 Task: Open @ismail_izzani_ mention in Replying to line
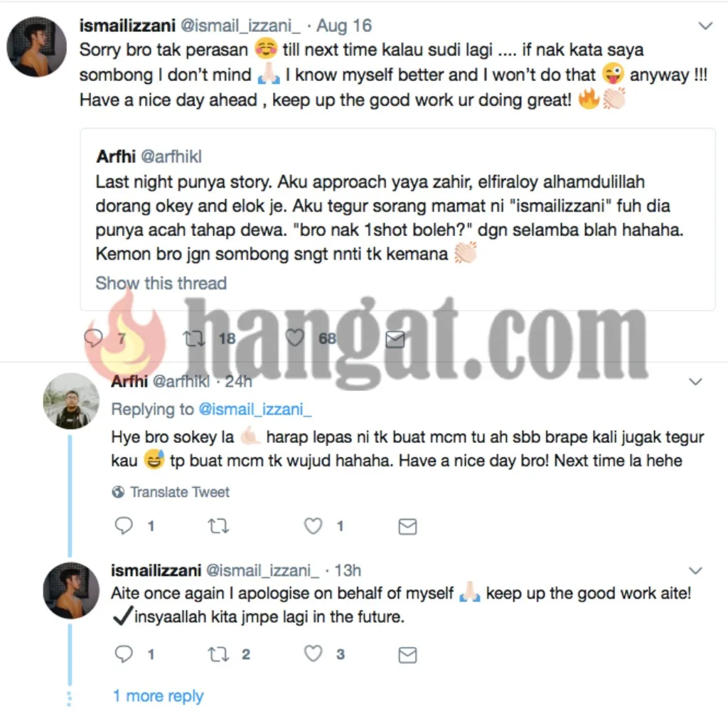click(255, 409)
